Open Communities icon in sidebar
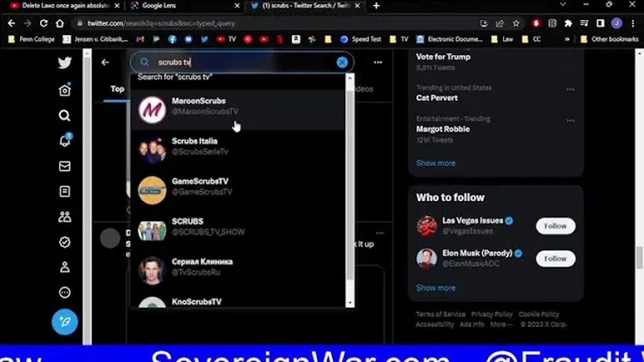Viewport: 644px width, 362px height. [x=64, y=217]
